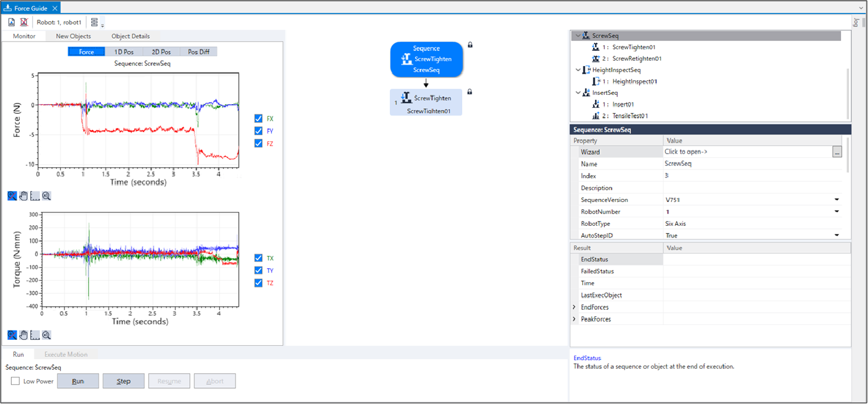Toggle the TY torque checkbox
The width and height of the screenshot is (868, 404).
(x=258, y=271)
